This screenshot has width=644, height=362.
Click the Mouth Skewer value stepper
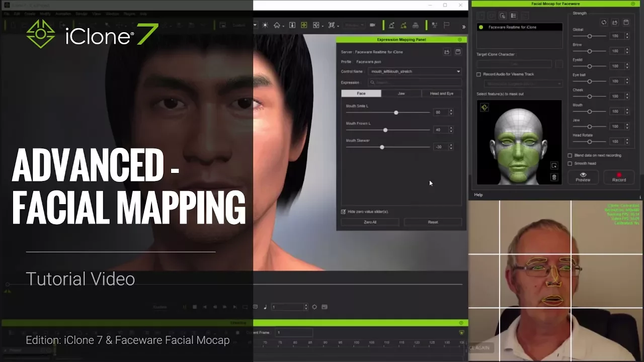(451, 147)
